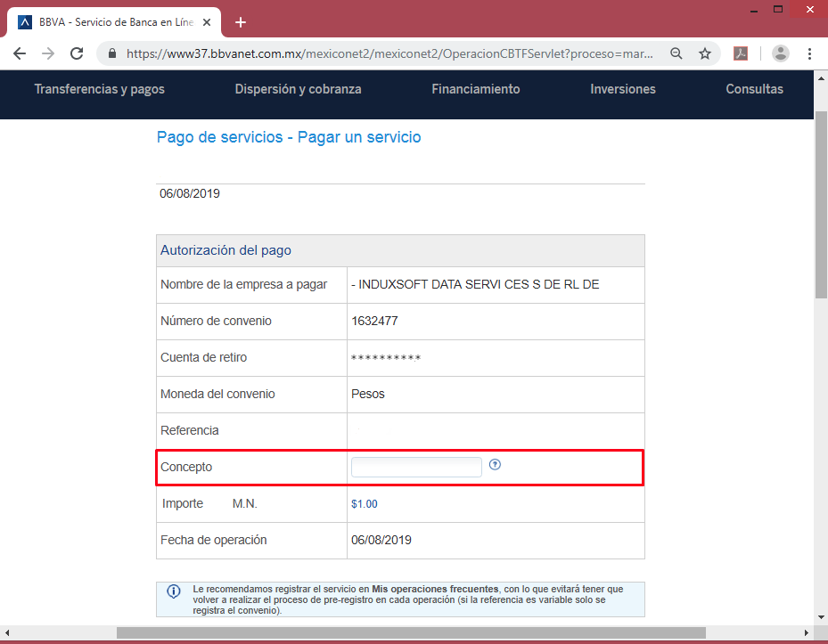828x644 pixels.
Task: Click the browser forward arrow
Action: pyautogui.click(x=48, y=53)
